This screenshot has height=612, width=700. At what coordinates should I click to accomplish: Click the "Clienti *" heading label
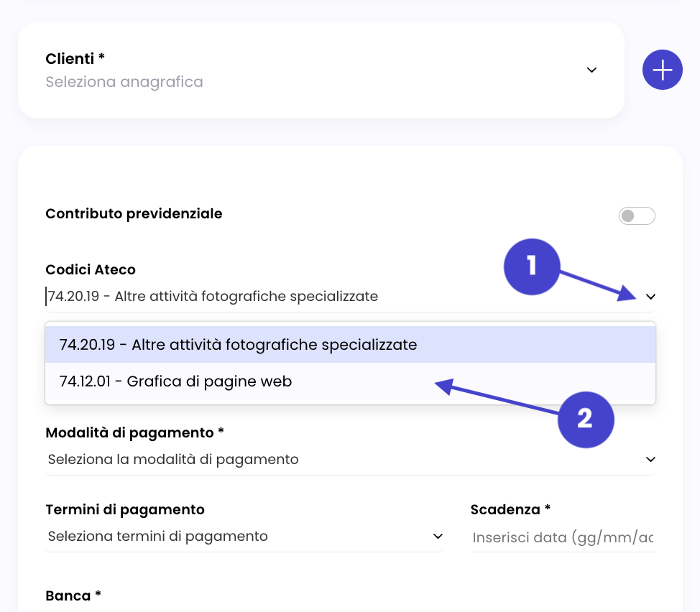tap(75, 58)
